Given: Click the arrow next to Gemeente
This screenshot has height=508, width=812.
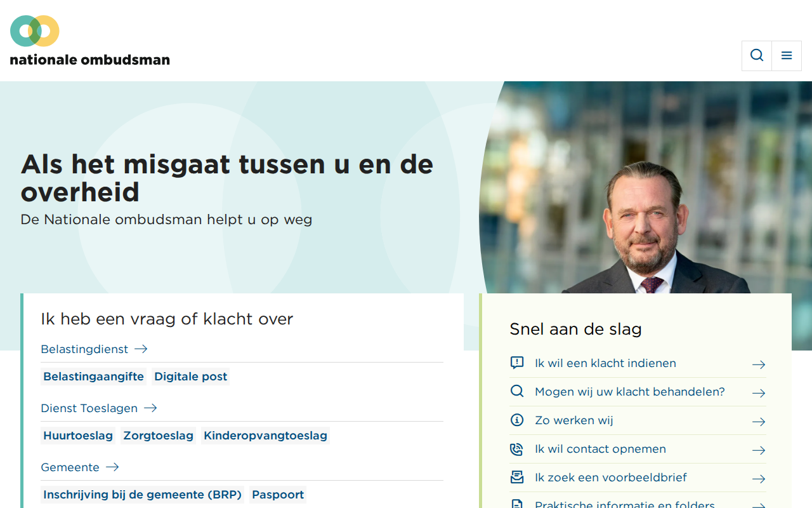Looking at the screenshot, I should (112, 467).
